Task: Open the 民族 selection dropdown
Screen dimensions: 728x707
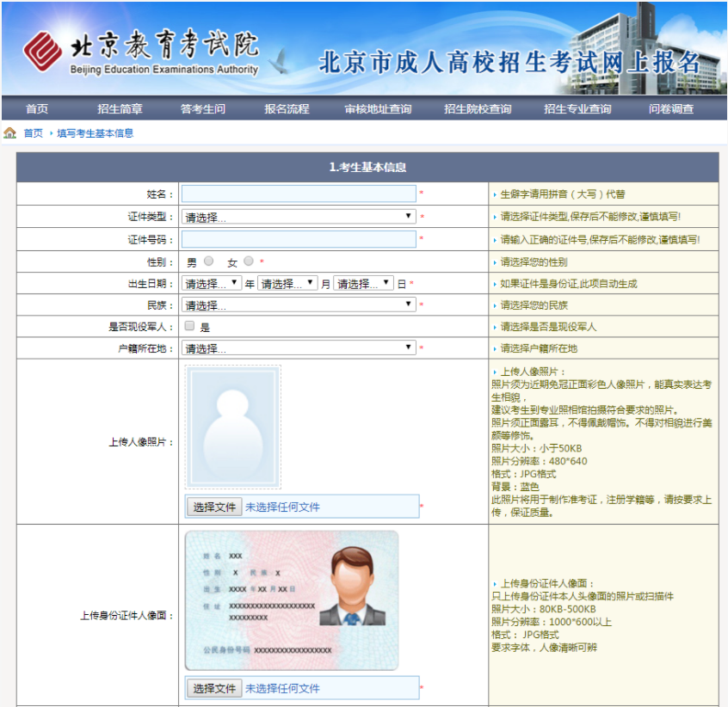Action: (297, 304)
